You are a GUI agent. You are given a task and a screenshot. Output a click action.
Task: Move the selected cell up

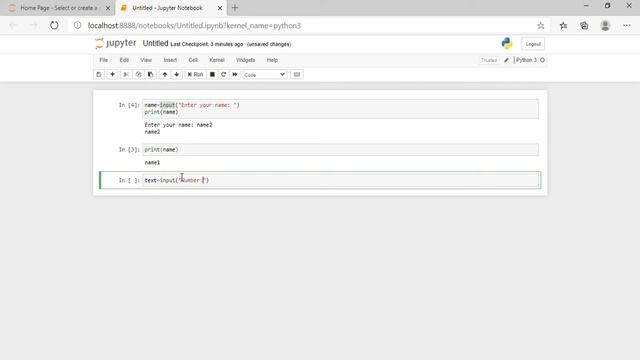tap(164, 74)
